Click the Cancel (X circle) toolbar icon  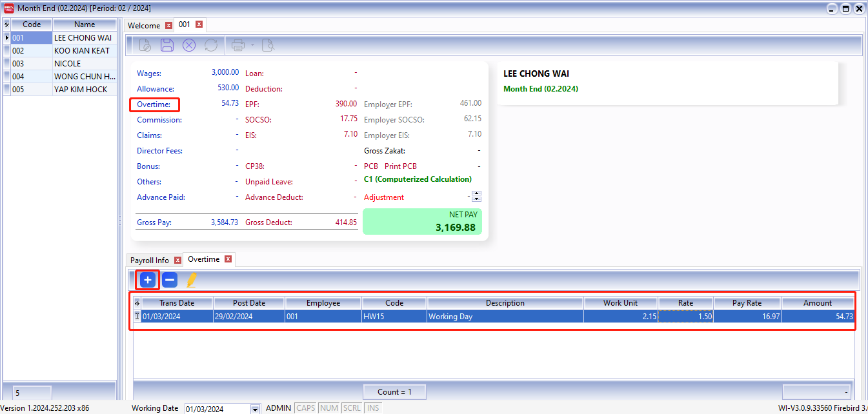click(188, 44)
